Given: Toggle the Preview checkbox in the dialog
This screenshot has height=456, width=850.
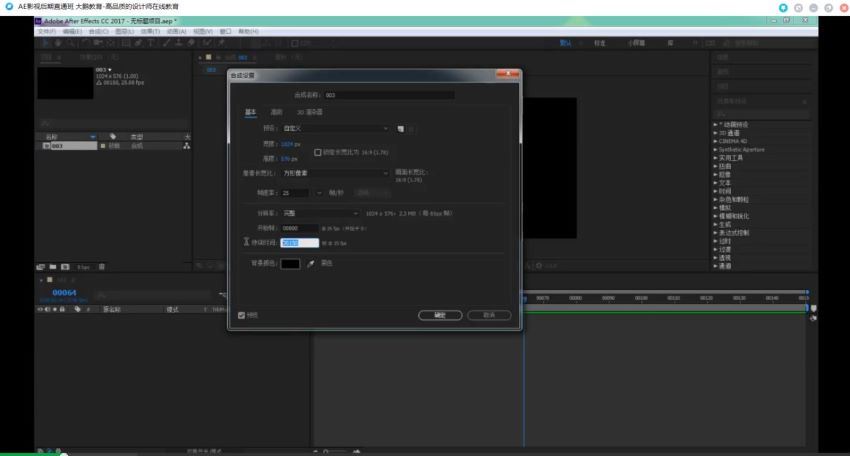Looking at the screenshot, I should tap(242, 315).
